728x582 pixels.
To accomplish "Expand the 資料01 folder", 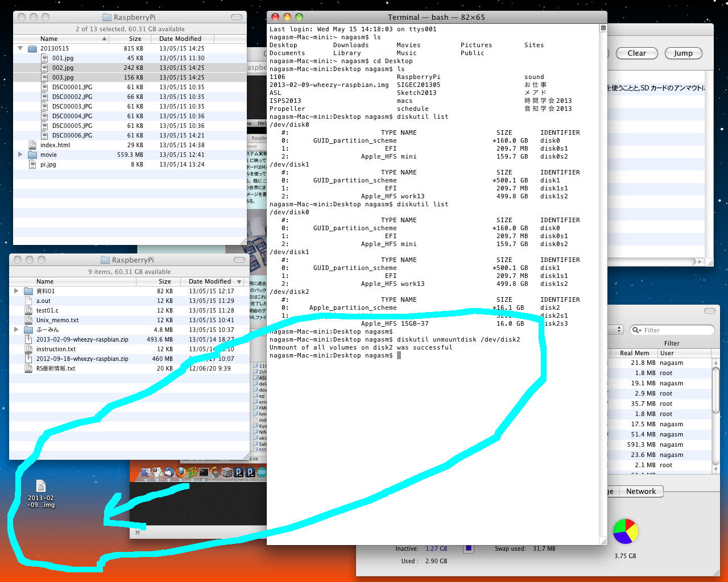I will [x=16, y=291].
